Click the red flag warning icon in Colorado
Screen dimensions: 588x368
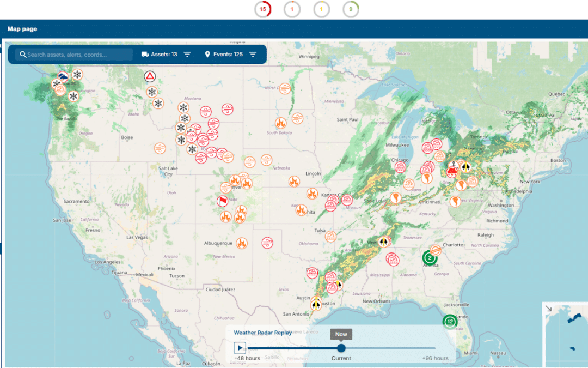pyautogui.click(x=222, y=201)
